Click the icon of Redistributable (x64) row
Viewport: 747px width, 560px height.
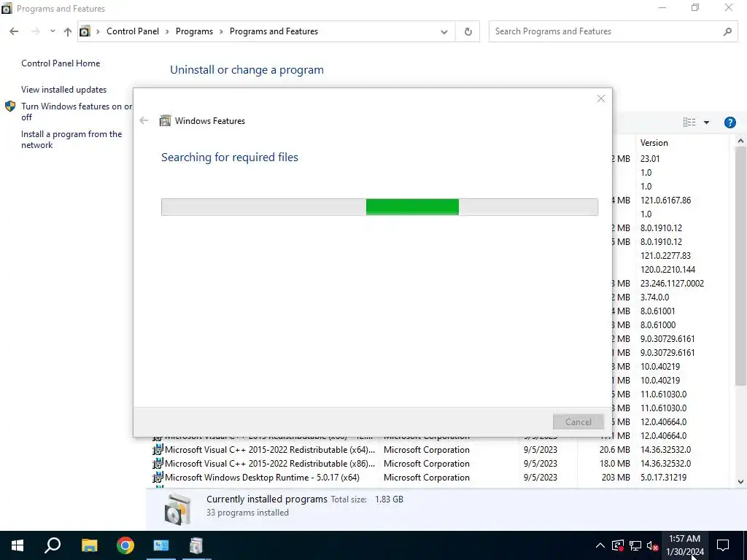[x=158, y=449]
